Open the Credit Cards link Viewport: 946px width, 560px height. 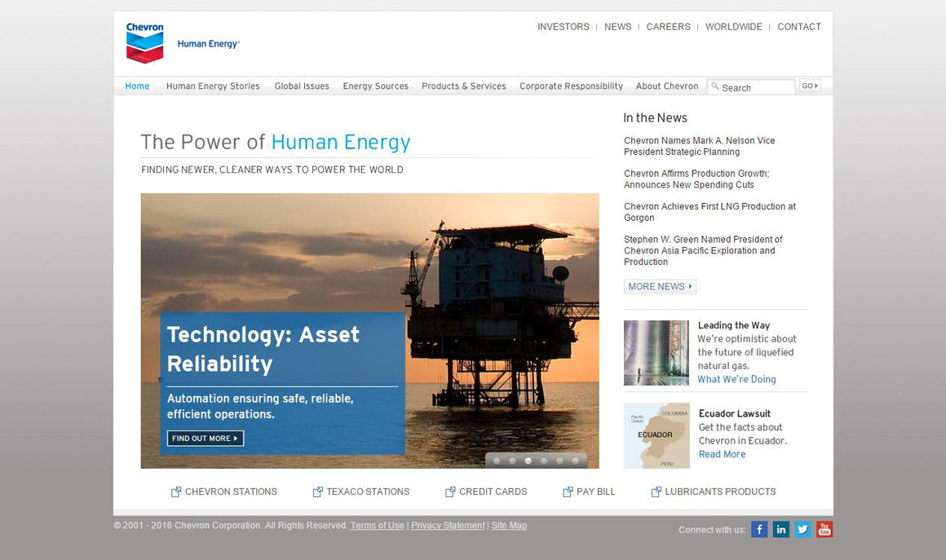click(493, 492)
